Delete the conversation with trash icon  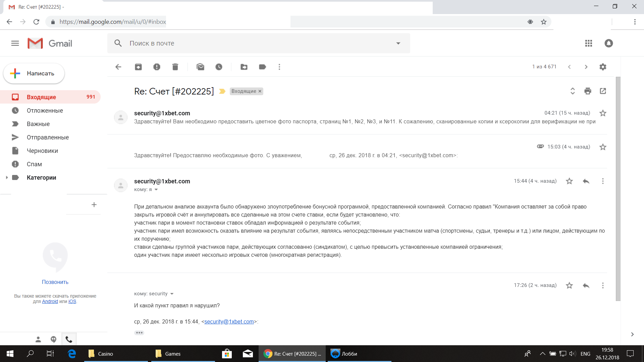click(175, 67)
